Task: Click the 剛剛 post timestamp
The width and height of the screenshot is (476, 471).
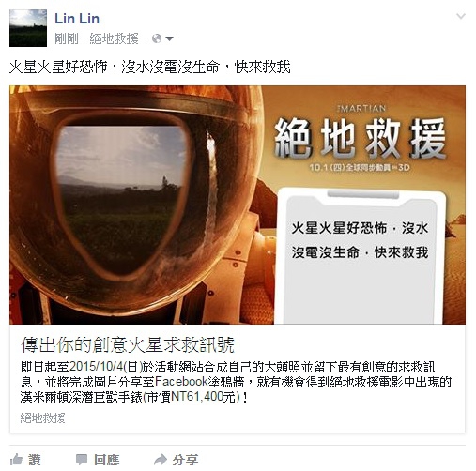Action: point(67,38)
